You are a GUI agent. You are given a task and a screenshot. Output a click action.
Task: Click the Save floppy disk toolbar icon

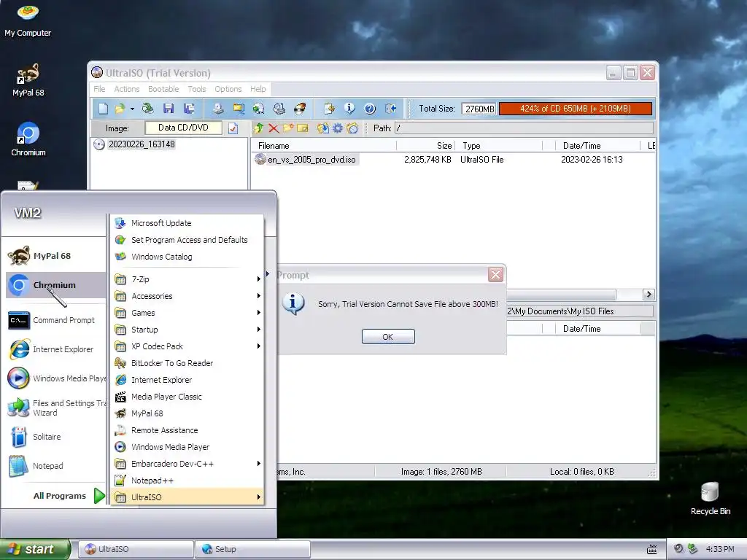click(x=169, y=109)
